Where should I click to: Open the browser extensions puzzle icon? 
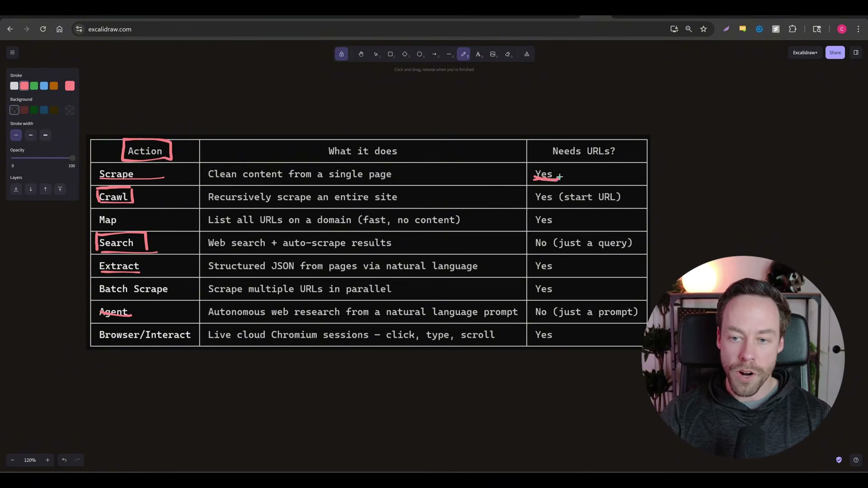point(793,29)
